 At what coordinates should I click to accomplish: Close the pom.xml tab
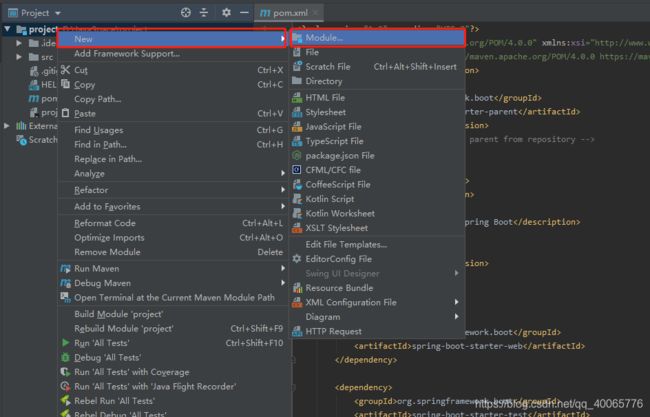pyautogui.click(x=316, y=13)
